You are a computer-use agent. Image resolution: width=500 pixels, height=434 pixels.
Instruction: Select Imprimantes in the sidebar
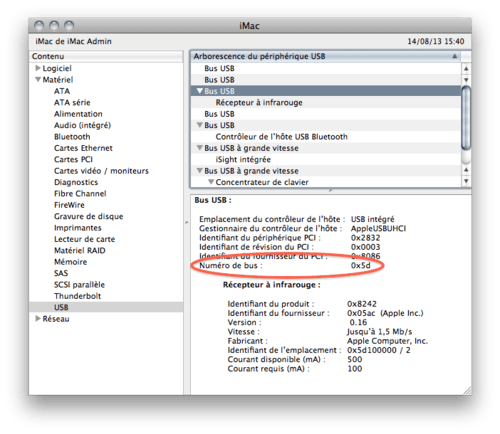[x=78, y=228]
